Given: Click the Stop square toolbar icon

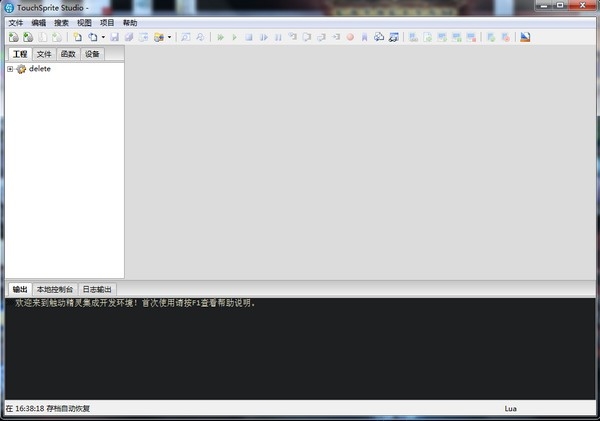Looking at the screenshot, I should (249, 37).
